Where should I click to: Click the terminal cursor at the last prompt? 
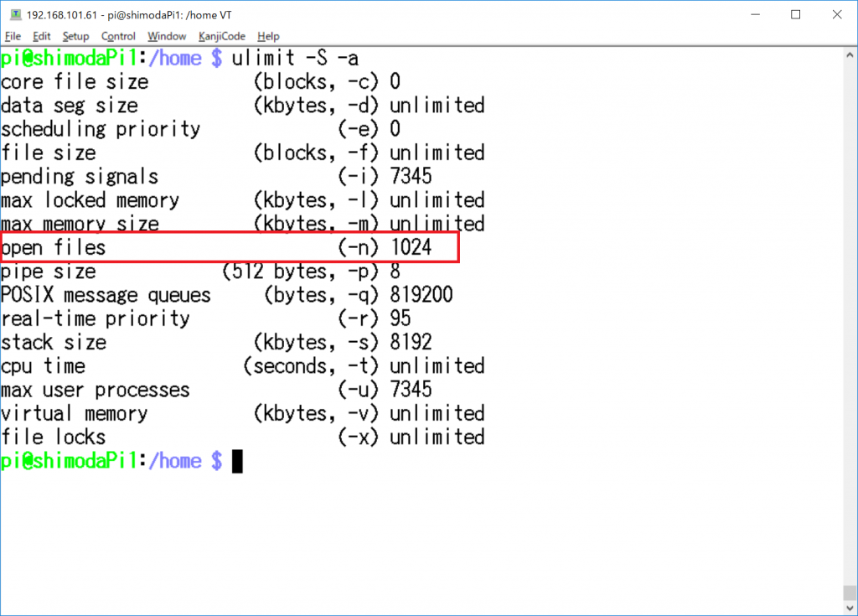(x=237, y=461)
